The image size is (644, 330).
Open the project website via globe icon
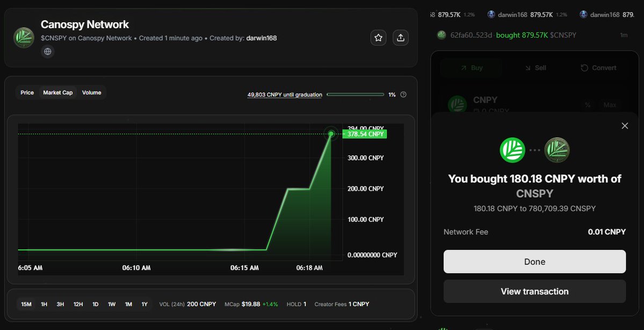(47, 51)
